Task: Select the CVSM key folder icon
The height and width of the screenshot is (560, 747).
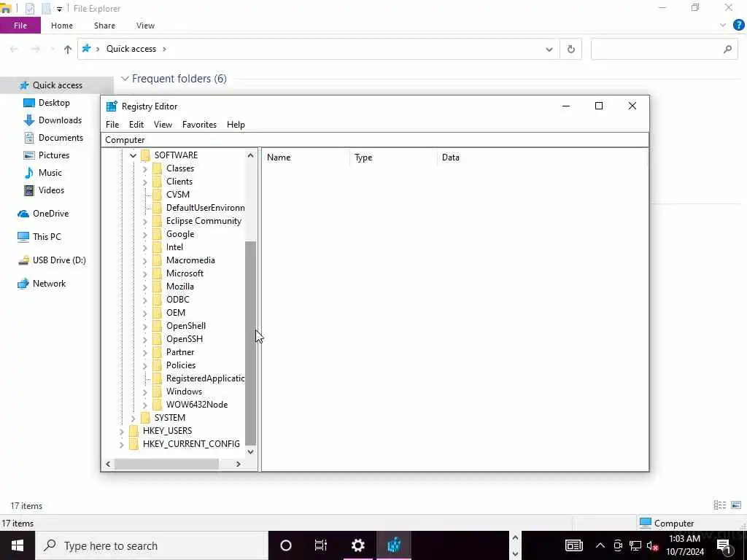Action: click(158, 195)
